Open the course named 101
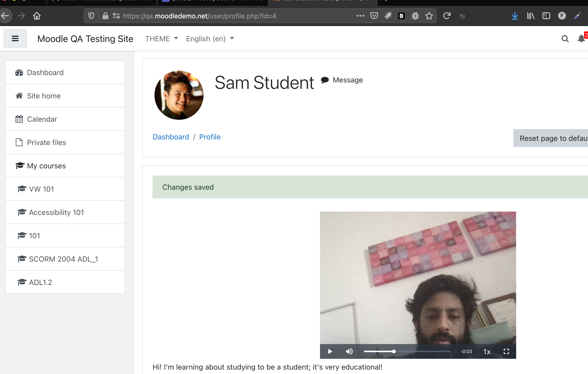 coord(65,236)
